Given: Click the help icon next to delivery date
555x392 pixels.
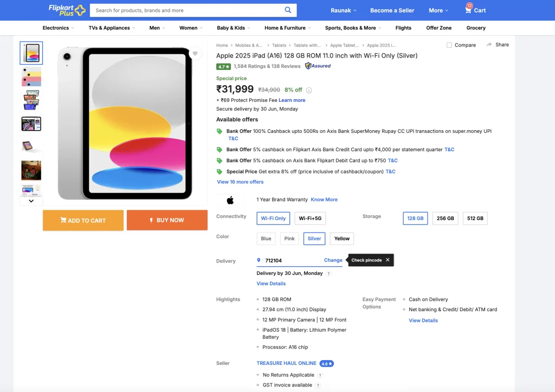Looking at the screenshot, I should point(328,273).
